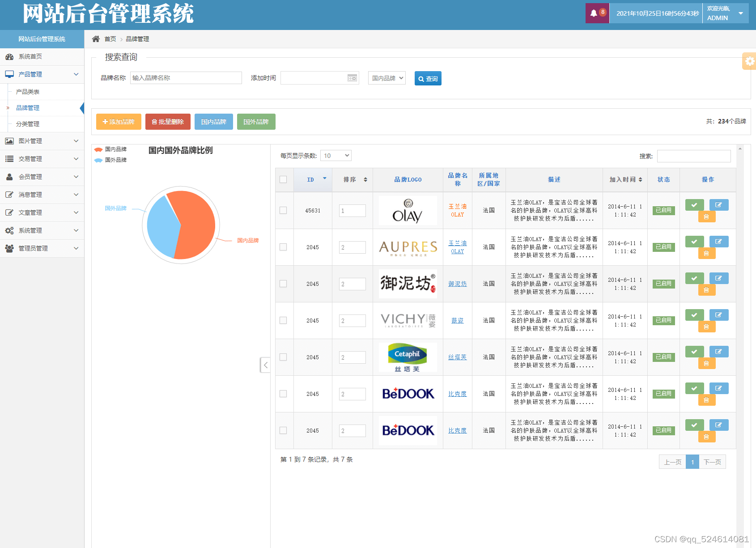
Task: Focus the 品牌名称 input field
Action: 186,78
